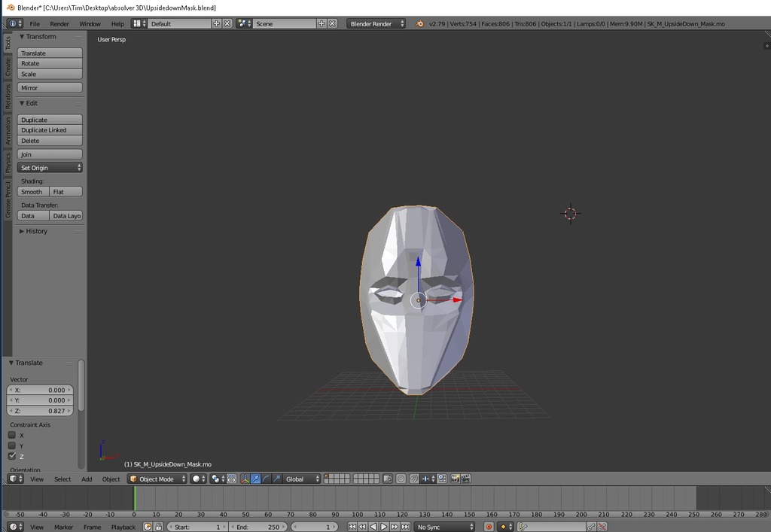Jump to the first frame

coord(352,527)
